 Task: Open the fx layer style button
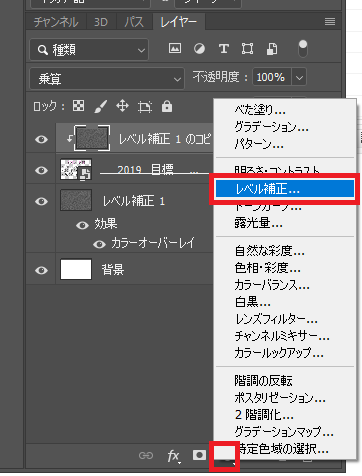174,456
